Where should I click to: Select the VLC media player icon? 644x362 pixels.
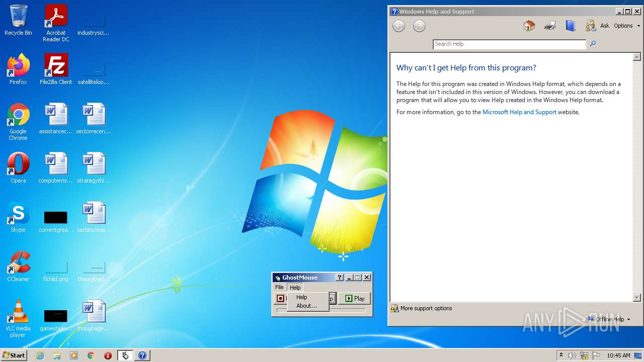(18, 319)
